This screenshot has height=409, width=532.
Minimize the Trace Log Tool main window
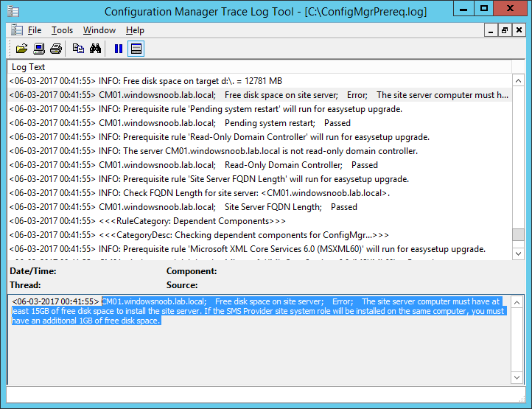pyautogui.click(x=463, y=9)
